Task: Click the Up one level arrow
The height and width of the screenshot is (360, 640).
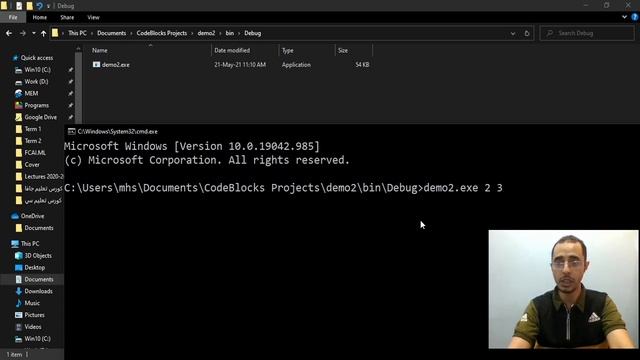Action: pos(44,33)
